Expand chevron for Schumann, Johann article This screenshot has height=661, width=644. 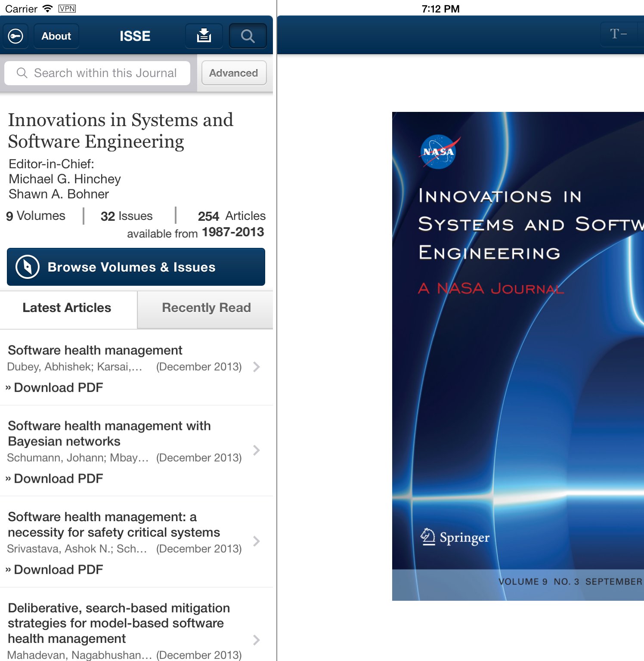point(257,450)
